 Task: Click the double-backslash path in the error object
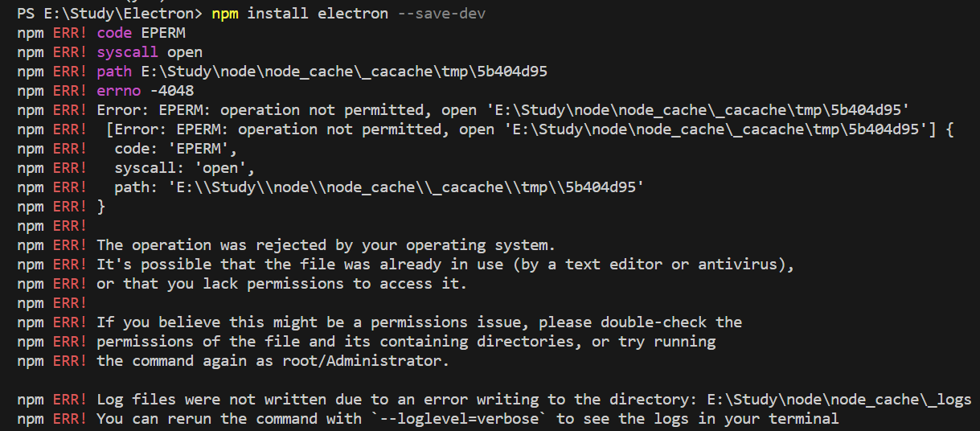point(406,187)
